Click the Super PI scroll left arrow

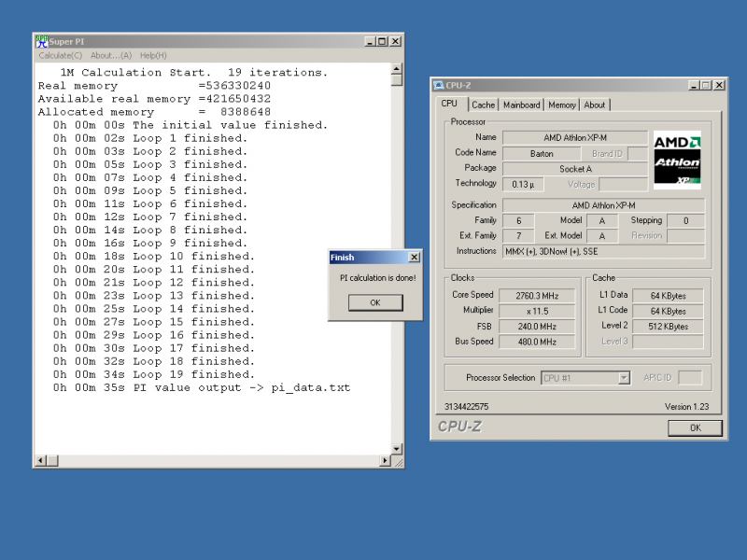[x=41, y=460]
